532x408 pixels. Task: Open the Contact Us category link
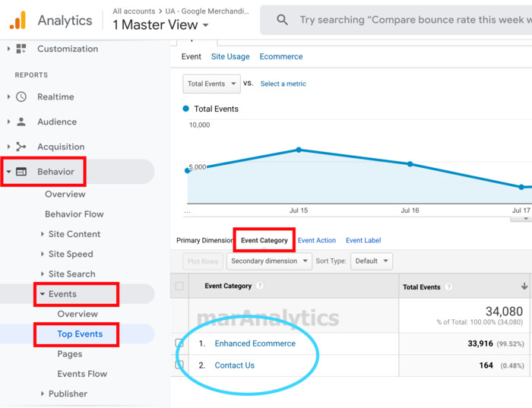coord(234,365)
